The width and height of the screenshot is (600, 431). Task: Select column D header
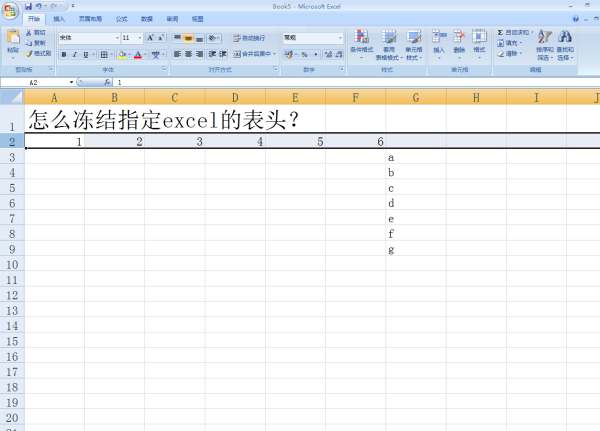[x=235, y=97]
